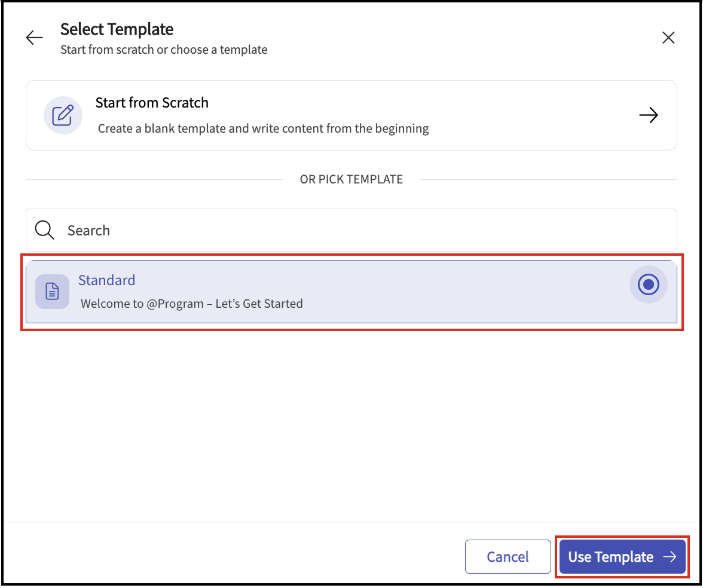Viewport: 703px width, 588px height.
Task: Click the 'Create a blank template' description text
Action: click(263, 128)
